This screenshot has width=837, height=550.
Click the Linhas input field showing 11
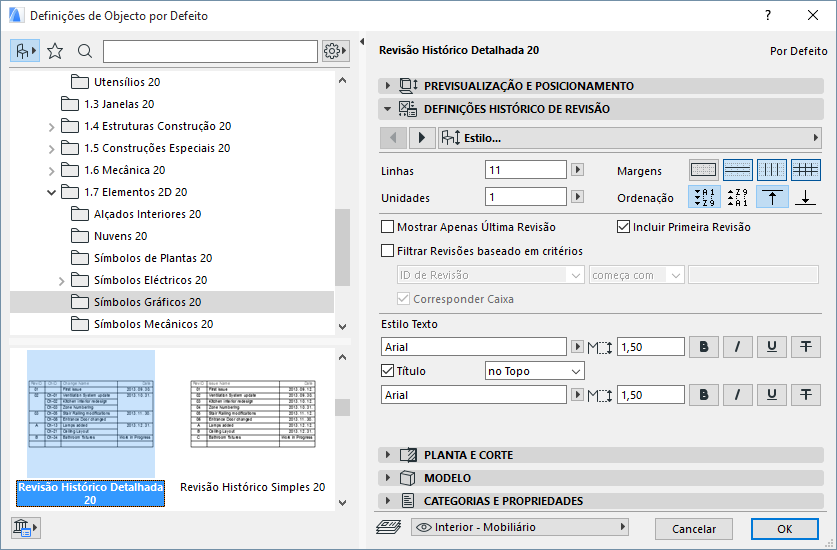[x=526, y=170]
